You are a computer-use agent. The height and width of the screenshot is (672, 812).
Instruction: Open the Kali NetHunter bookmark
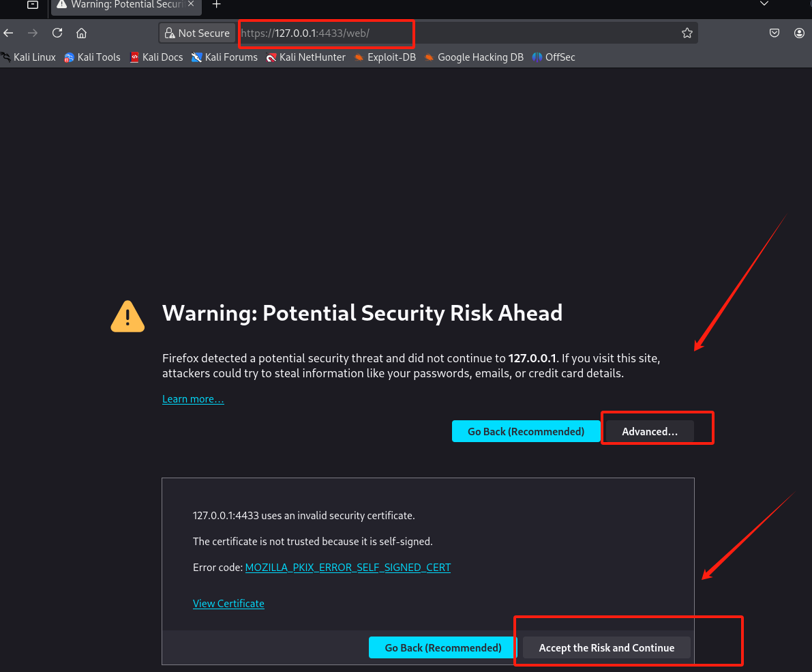[306, 57]
